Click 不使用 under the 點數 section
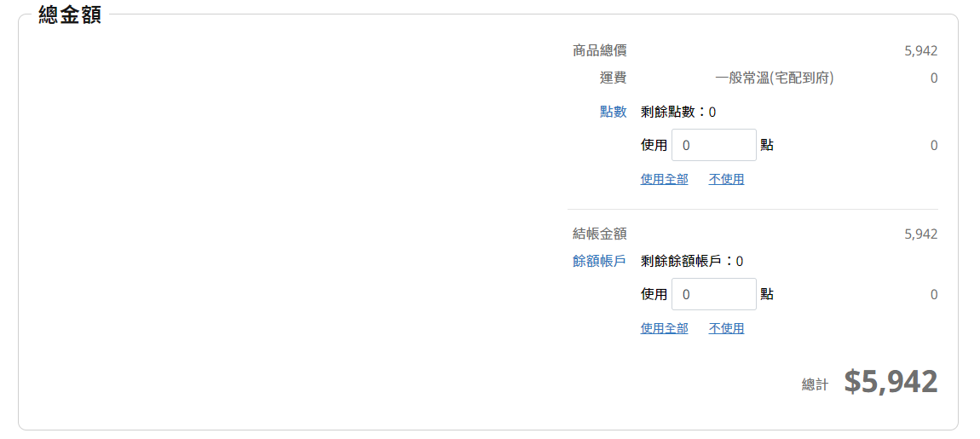980x439 pixels. coord(726,179)
